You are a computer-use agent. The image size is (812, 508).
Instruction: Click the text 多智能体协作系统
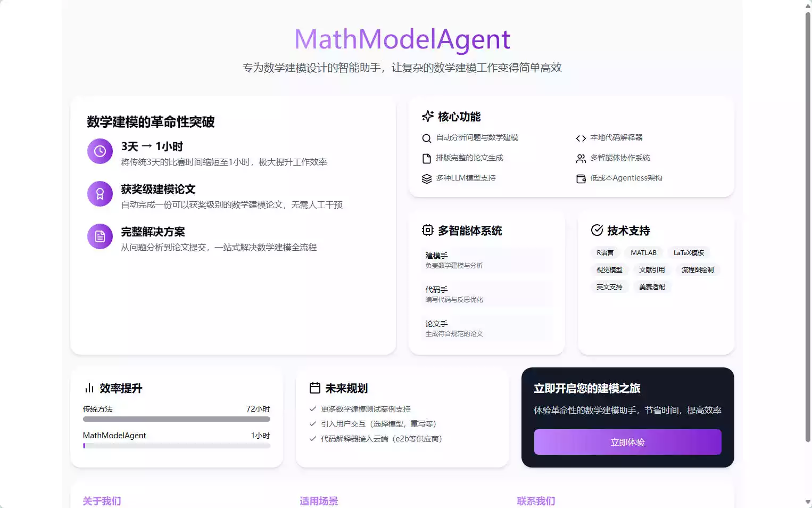[620, 158]
